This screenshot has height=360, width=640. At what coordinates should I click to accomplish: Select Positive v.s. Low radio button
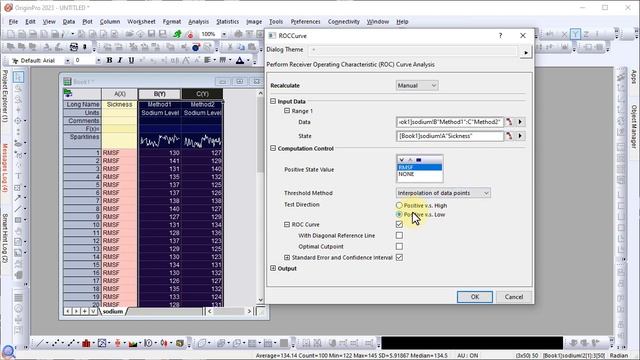click(399, 214)
